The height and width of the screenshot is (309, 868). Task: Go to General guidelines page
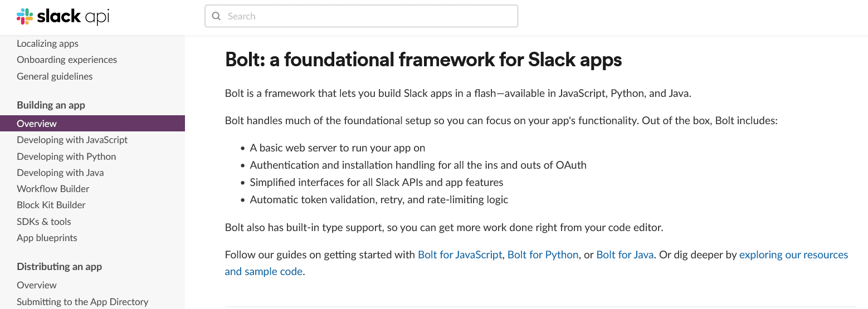[55, 76]
